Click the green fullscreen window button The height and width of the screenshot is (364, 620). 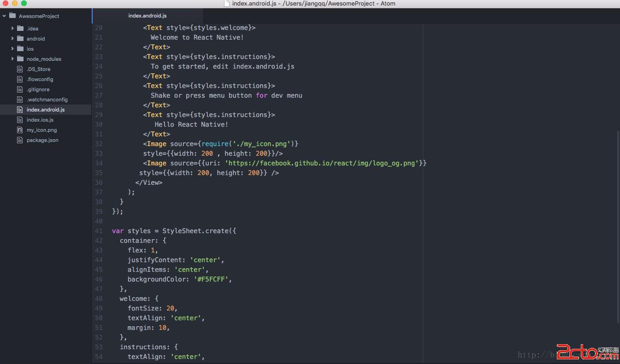[x=24, y=4]
